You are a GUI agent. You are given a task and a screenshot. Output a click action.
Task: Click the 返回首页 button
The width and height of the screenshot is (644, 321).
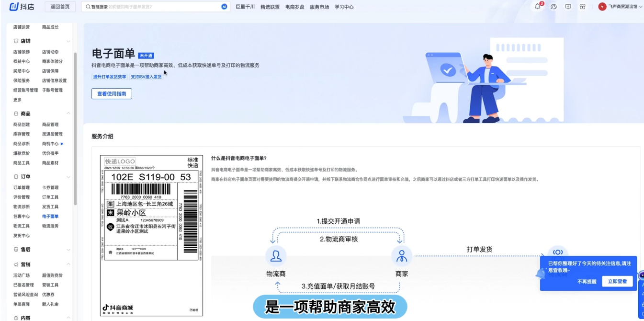pyautogui.click(x=60, y=7)
